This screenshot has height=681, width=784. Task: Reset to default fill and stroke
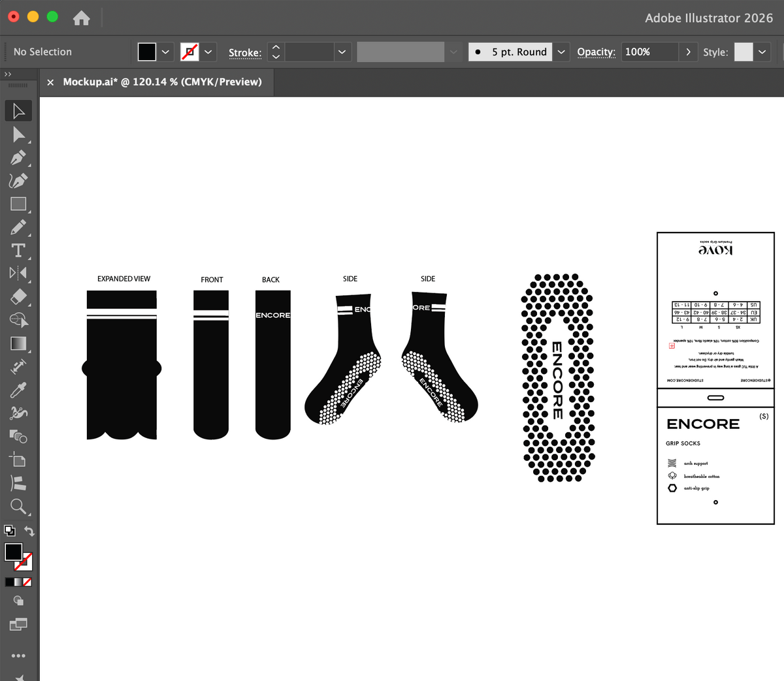point(9,531)
